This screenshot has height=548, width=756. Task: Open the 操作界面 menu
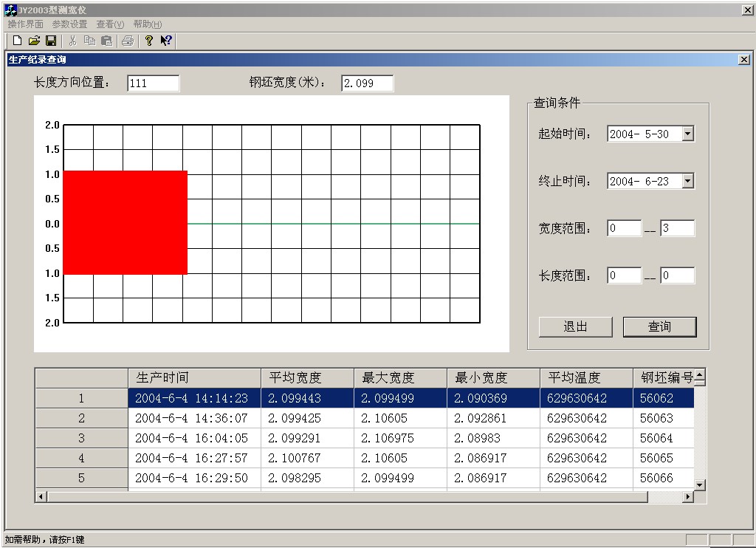pyautogui.click(x=25, y=24)
